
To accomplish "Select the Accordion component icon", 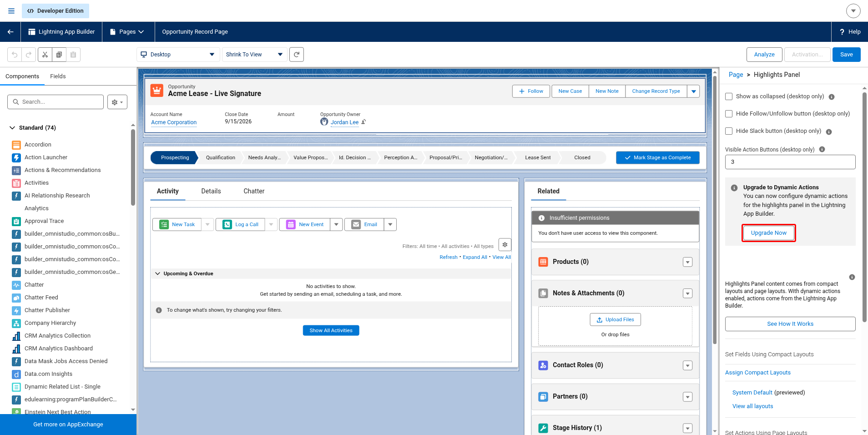I will click(16, 145).
